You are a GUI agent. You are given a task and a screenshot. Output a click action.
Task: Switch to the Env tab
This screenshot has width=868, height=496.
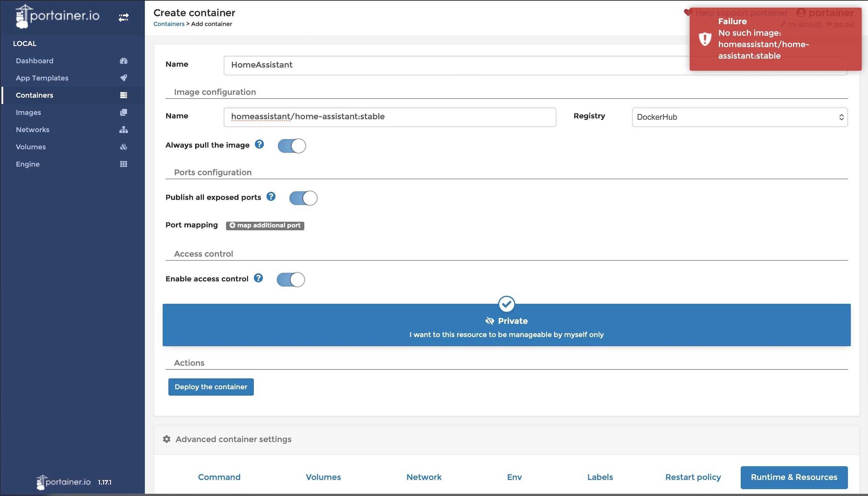pyautogui.click(x=514, y=477)
